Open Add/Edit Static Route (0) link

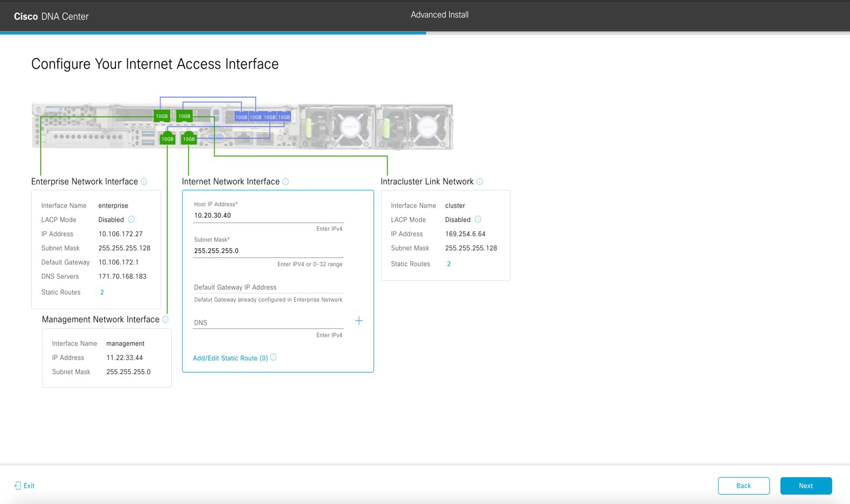(x=230, y=358)
